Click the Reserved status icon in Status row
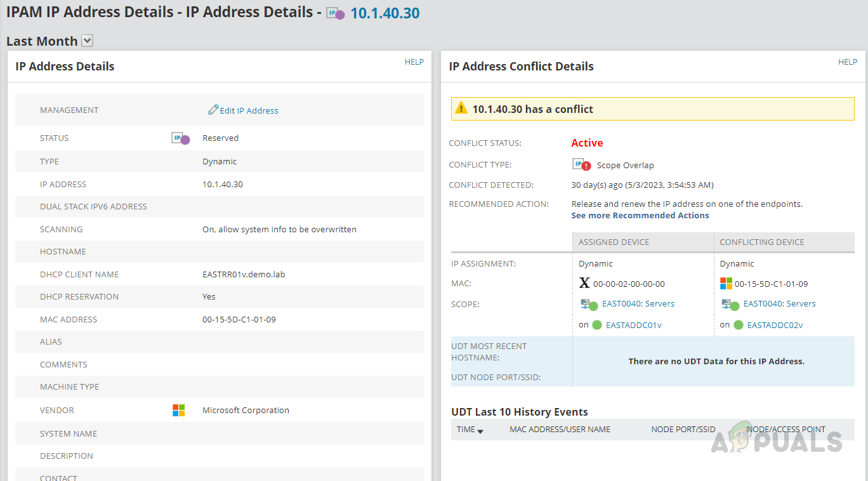Viewport: 868px width, 481px height. click(x=180, y=138)
